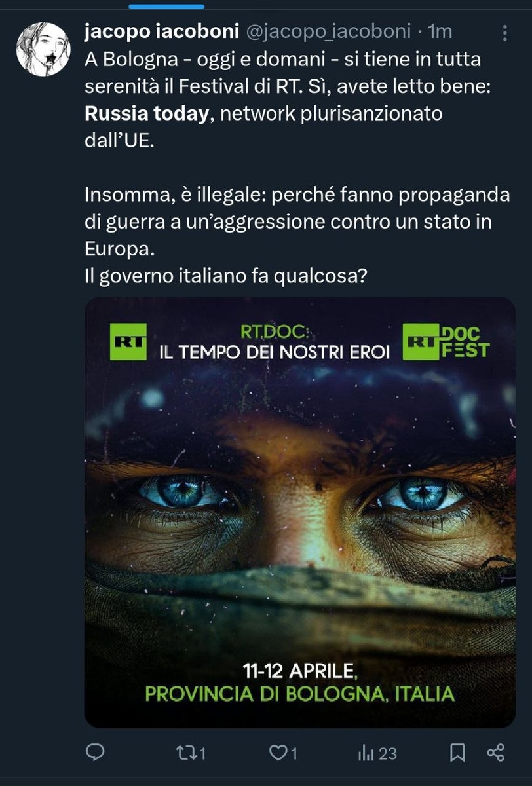Click the blue handle bar at top
The image size is (532, 786).
click(x=166, y=5)
